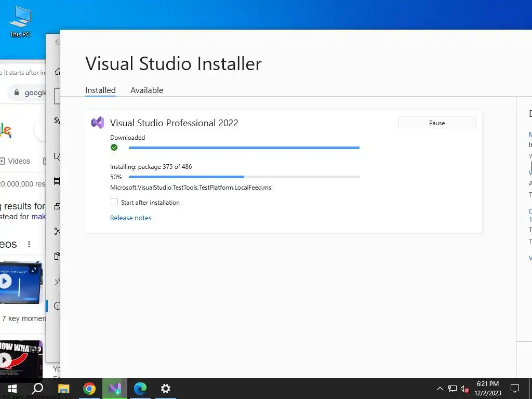
Task: Click the Chrome address bar showing google
Action: [27, 92]
